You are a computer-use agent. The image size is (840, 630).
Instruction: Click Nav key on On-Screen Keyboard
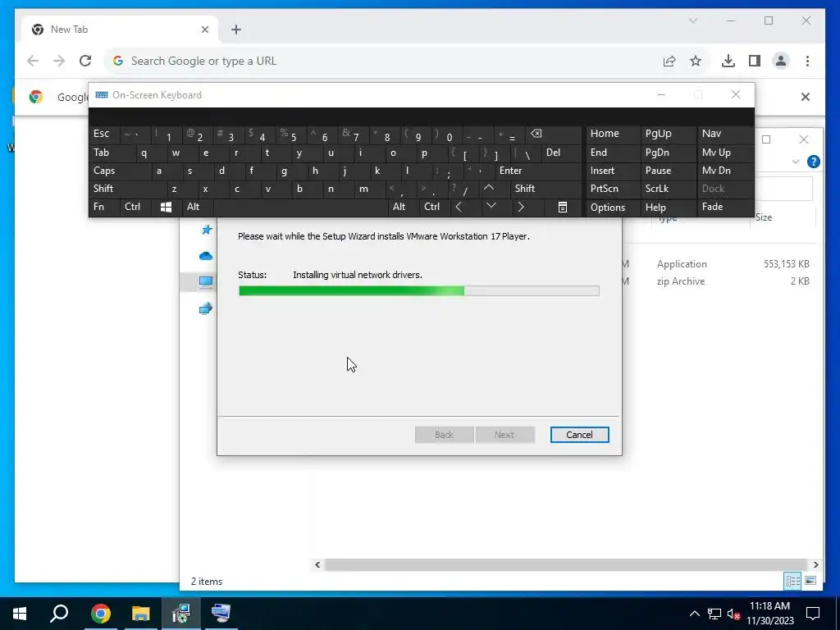click(x=725, y=134)
